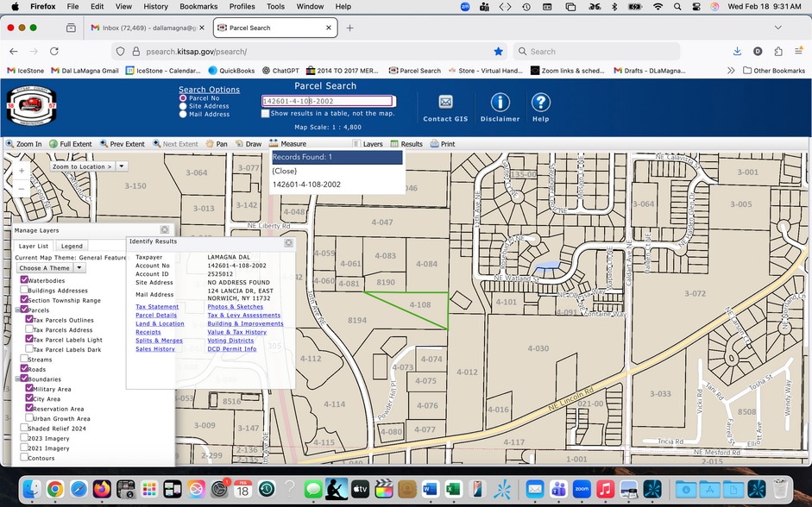
Task: Open the Bookmarks menu in menu bar
Action: (198, 6)
